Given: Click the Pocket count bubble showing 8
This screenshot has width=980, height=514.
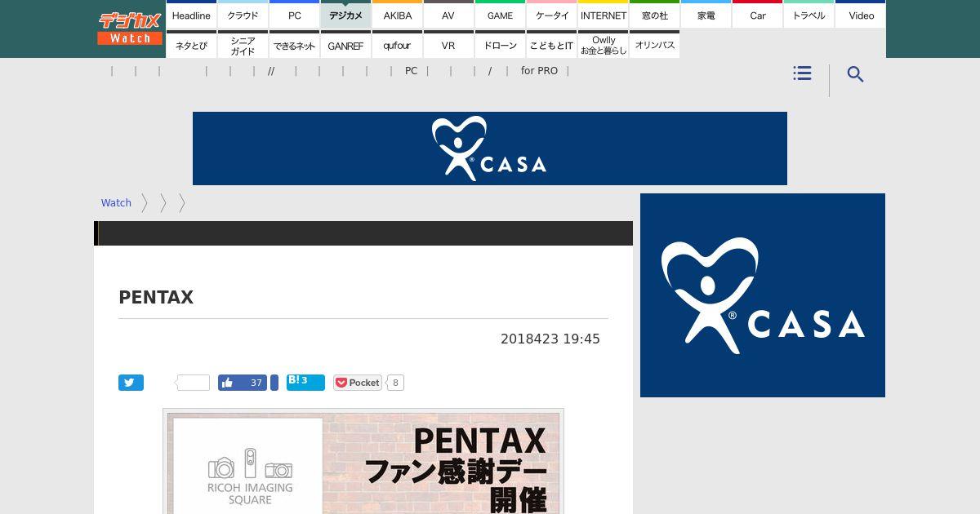Looking at the screenshot, I should point(395,383).
